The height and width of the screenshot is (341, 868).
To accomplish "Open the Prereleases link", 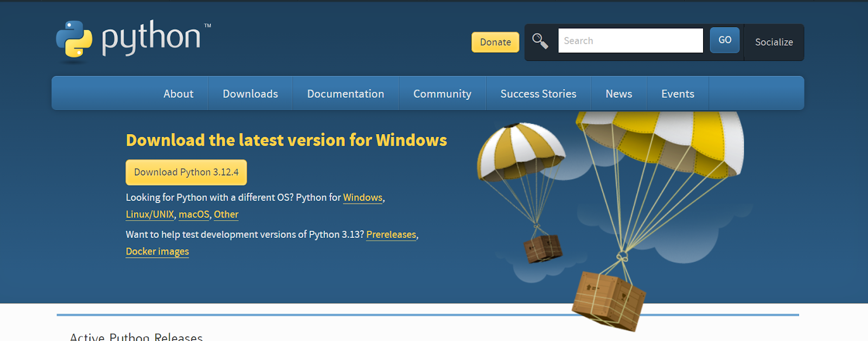I will pos(391,235).
